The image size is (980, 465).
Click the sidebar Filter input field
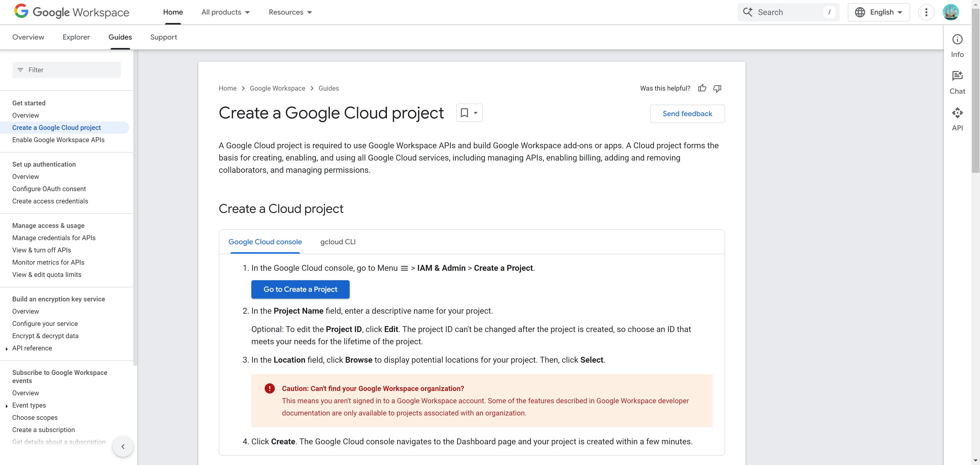pos(67,70)
